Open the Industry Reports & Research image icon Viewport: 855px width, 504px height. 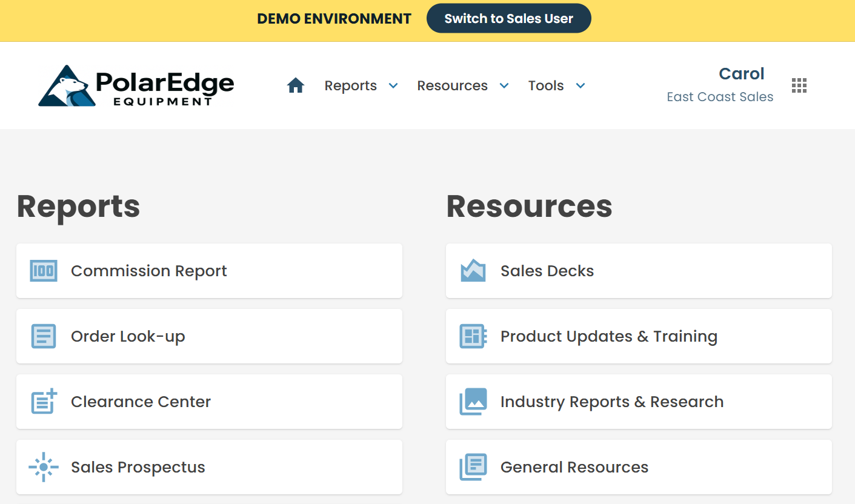pos(473,402)
